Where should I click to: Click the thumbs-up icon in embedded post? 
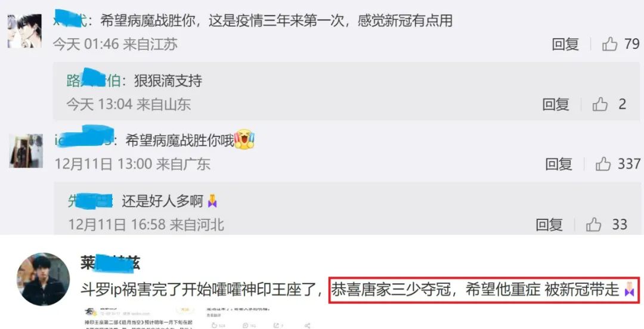pyautogui.click(x=215, y=325)
